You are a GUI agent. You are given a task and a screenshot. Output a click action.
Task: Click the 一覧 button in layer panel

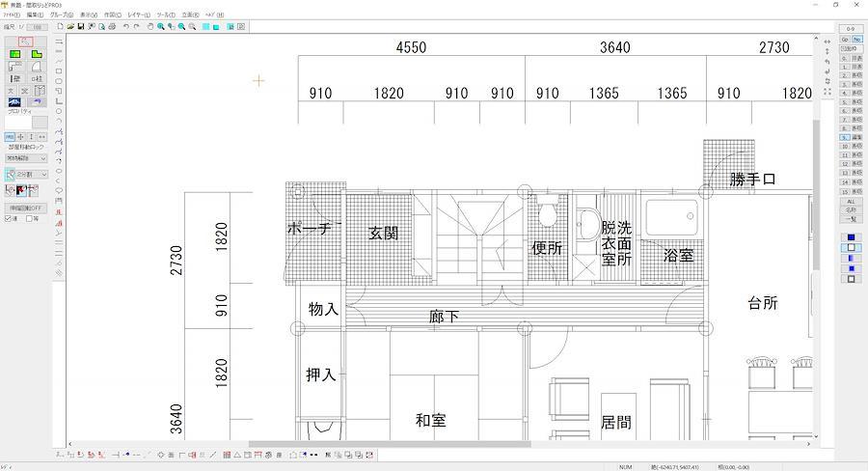(x=852, y=219)
